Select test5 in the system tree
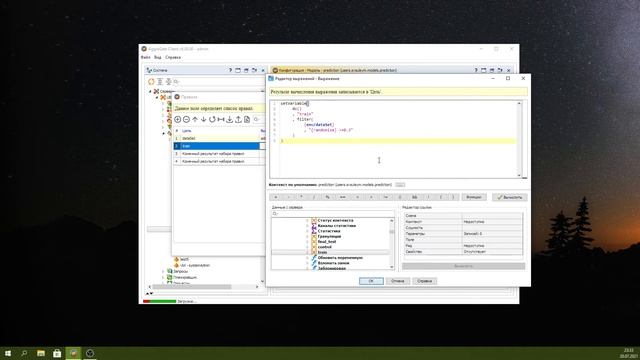Image resolution: width=640 pixels, height=360 pixels. [x=184, y=259]
